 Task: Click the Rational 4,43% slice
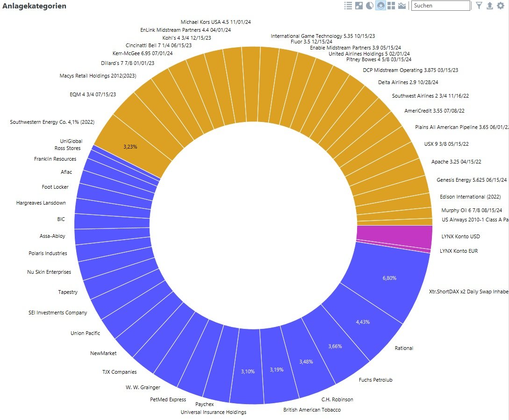pyautogui.click(x=363, y=321)
